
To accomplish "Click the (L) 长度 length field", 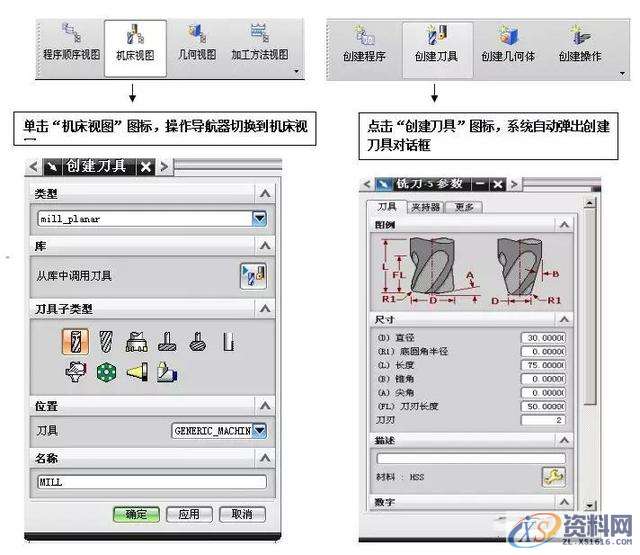I will point(543,365).
